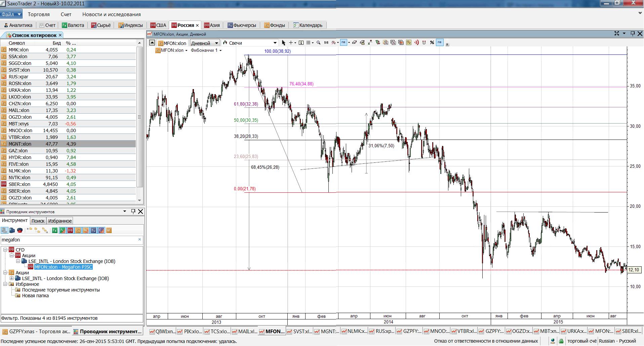The width and height of the screenshot is (644, 346).
Task: Open the Счет menu
Action: [66, 14]
